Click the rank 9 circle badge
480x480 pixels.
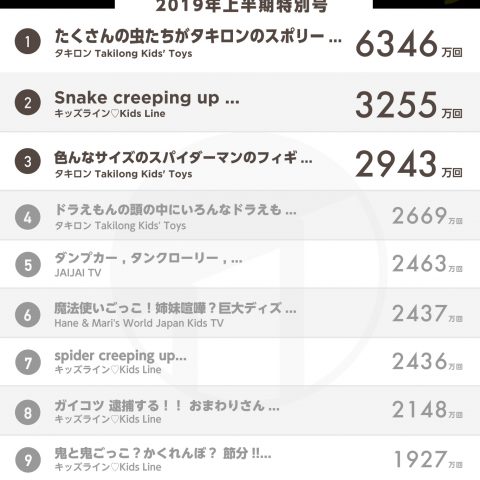coord(28,460)
